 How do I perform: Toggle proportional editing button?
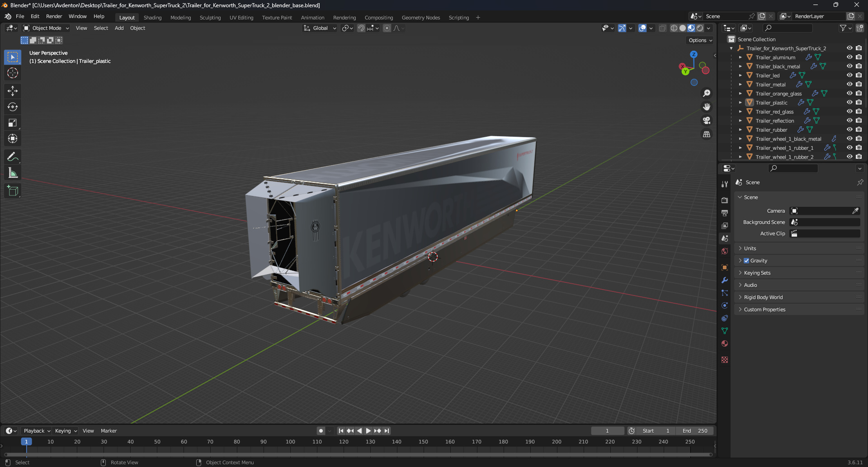coord(387,28)
